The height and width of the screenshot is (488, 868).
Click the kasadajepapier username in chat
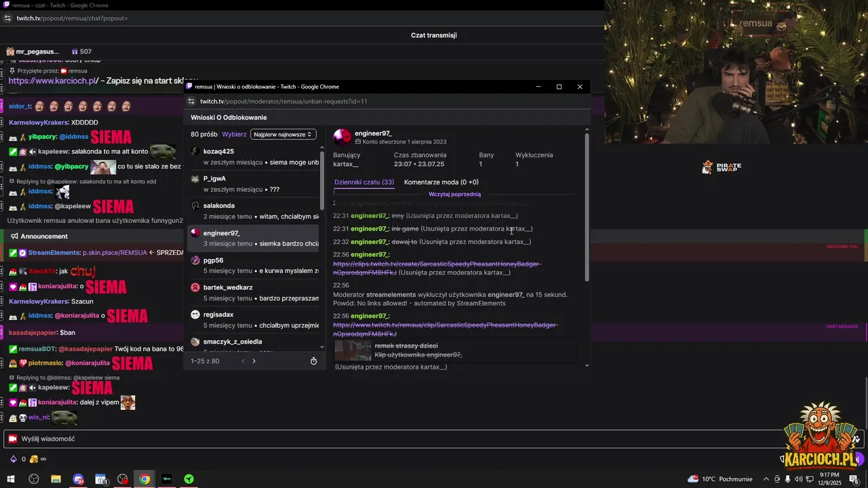[x=33, y=333]
